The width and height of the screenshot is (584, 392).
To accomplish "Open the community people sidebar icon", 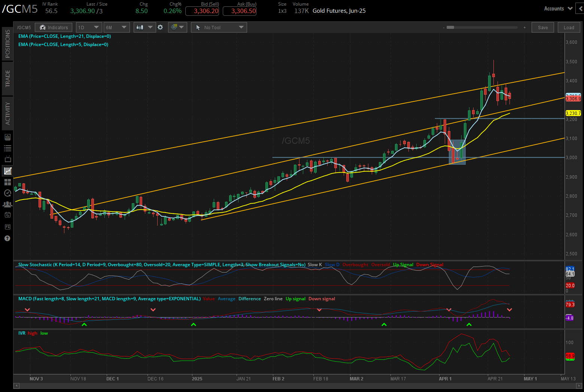I will [x=7, y=204].
